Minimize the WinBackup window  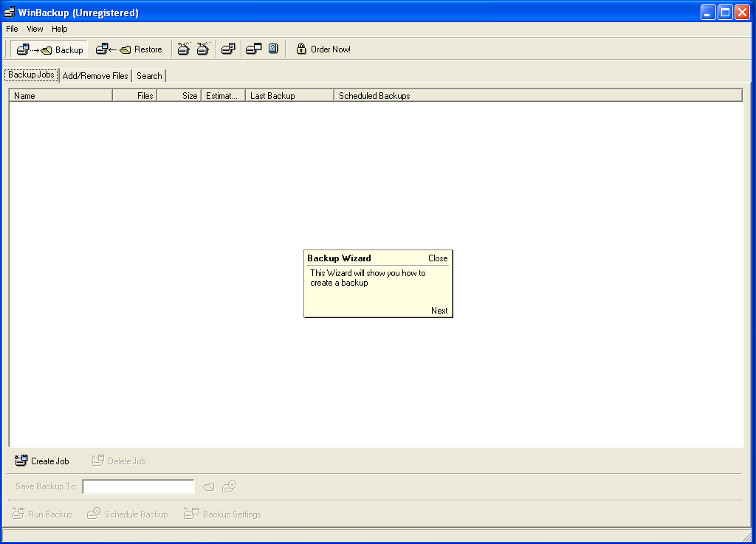(708, 12)
